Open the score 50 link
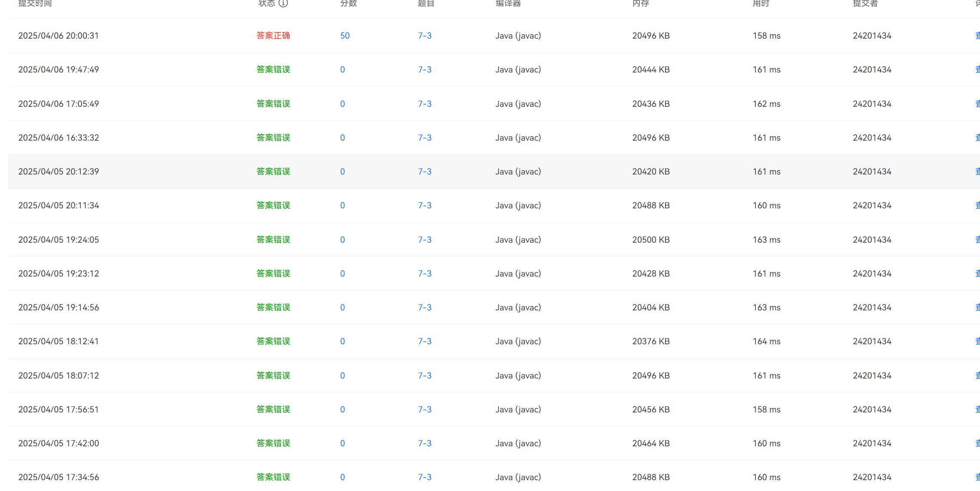Screen dimensions: 980x491 [x=345, y=36]
